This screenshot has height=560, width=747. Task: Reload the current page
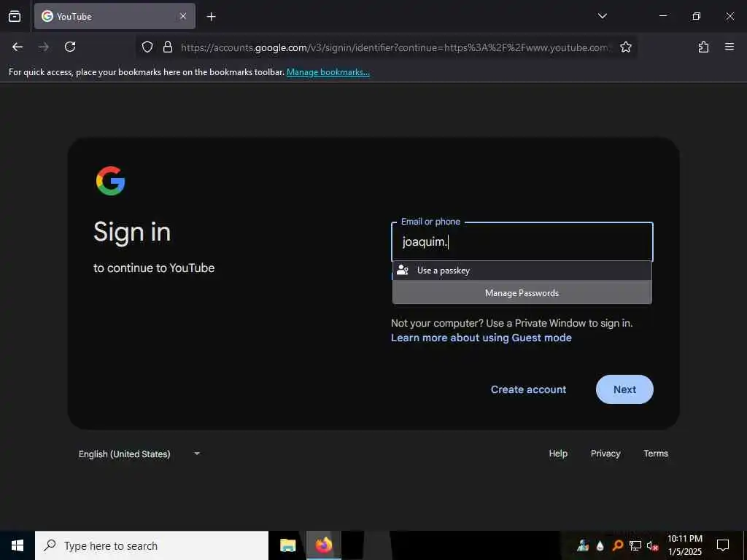[70, 47]
